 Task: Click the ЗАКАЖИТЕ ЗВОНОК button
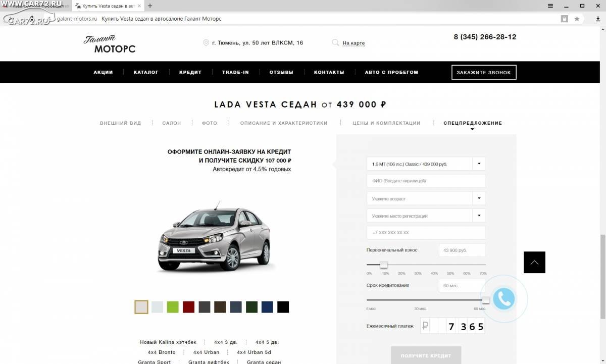484,72
